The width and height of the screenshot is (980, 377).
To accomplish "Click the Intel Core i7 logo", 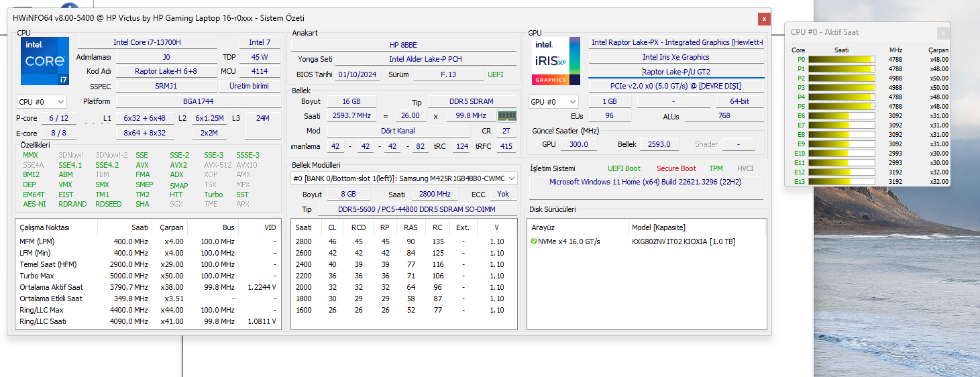I will [x=44, y=61].
